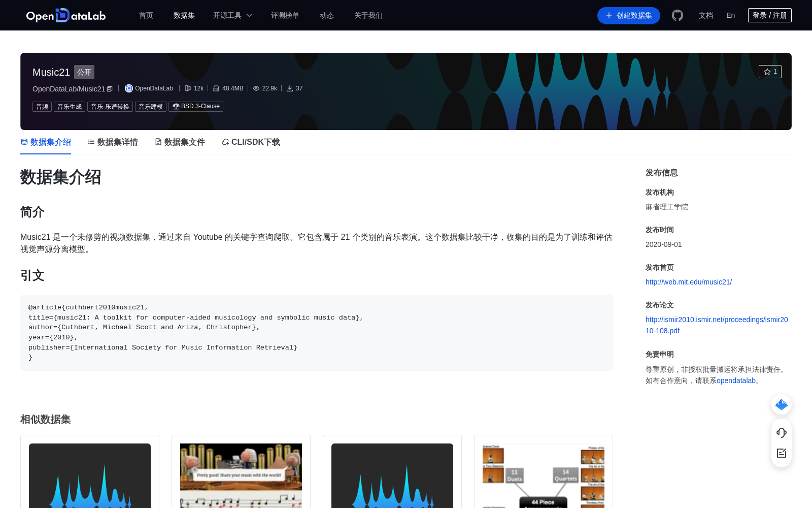Click the 2020-09-01 release date
The height and width of the screenshot is (508, 812).
click(664, 244)
